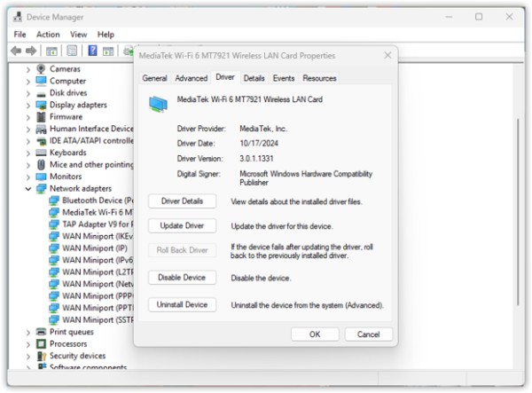The width and height of the screenshot is (532, 393).
Task: Collapse the Network adapters category
Action: [x=28, y=189]
